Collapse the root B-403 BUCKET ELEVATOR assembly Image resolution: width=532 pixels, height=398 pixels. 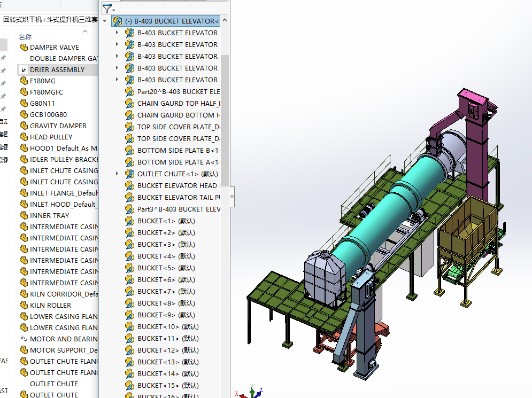104,21
